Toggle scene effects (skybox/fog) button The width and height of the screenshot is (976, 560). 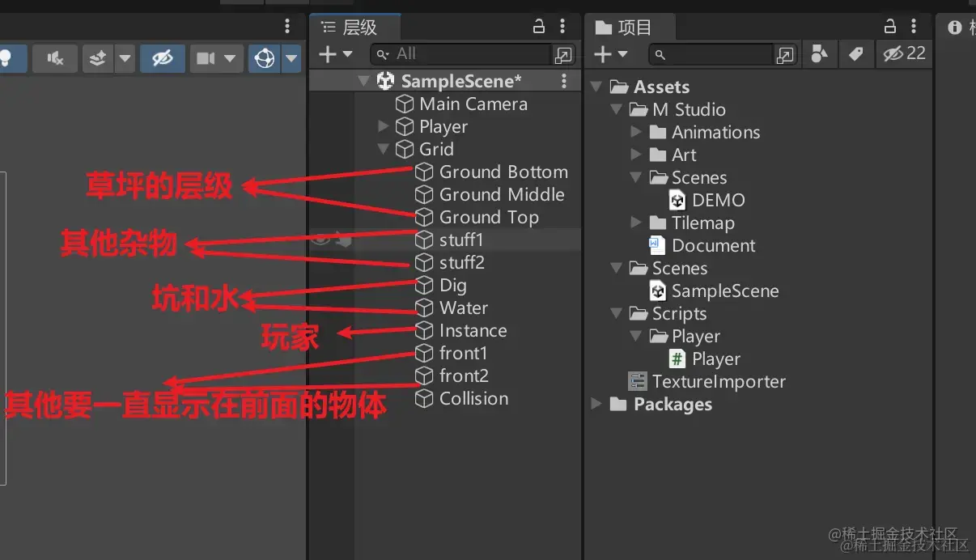click(x=97, y=58)
